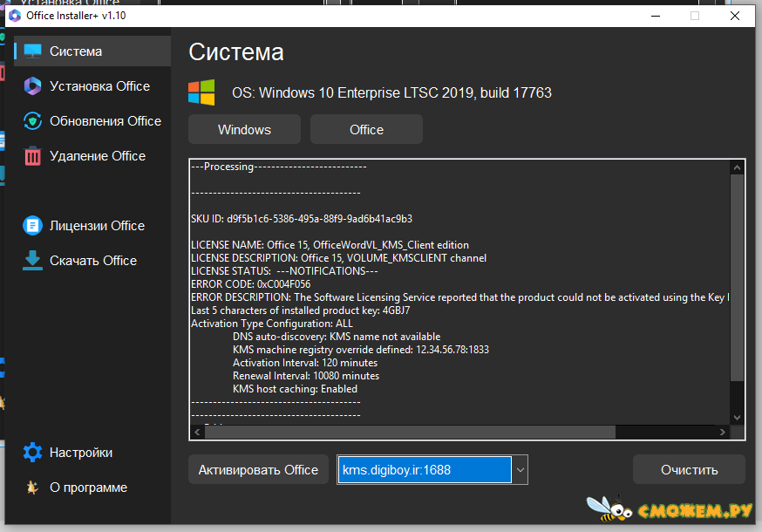
Task: Open О программе page
Action: (x=92, y=488)
